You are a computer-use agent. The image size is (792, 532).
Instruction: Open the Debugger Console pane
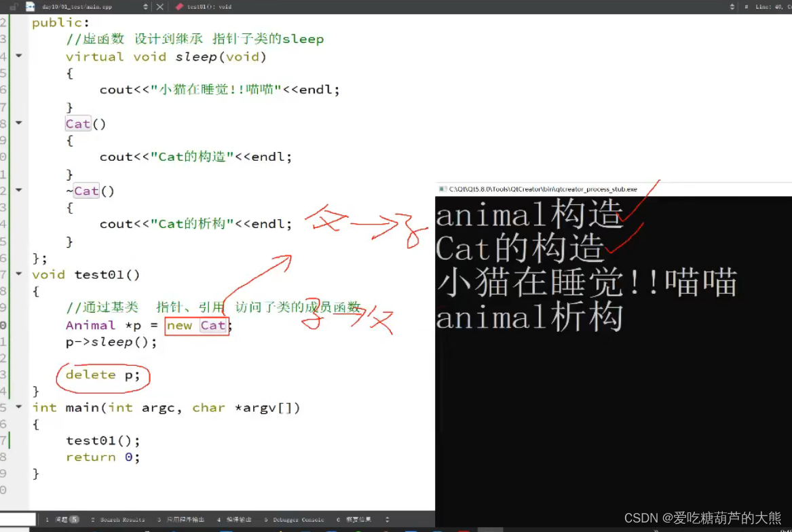coord(294,519)
